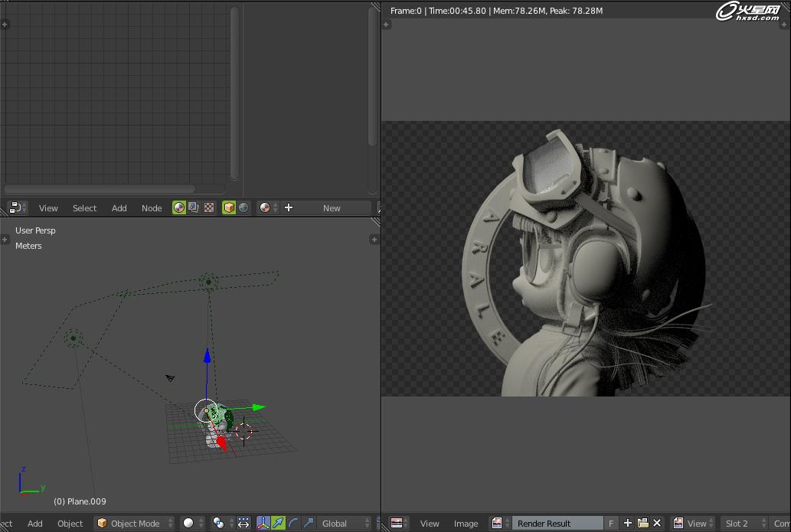Expand image editor left panel plus toggle
Screen dimensions: 791x532
(387, 24)
